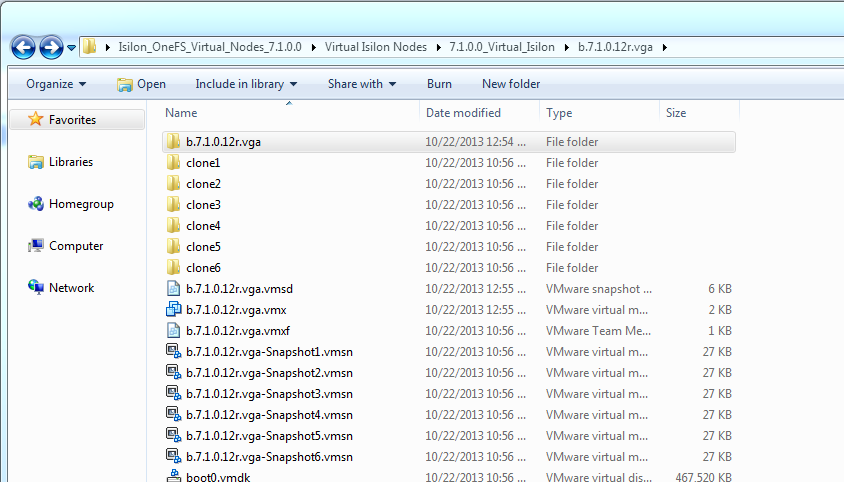Sort by Date modified column header
This screenshot has width=844, height=482.
tap(463, 113)
